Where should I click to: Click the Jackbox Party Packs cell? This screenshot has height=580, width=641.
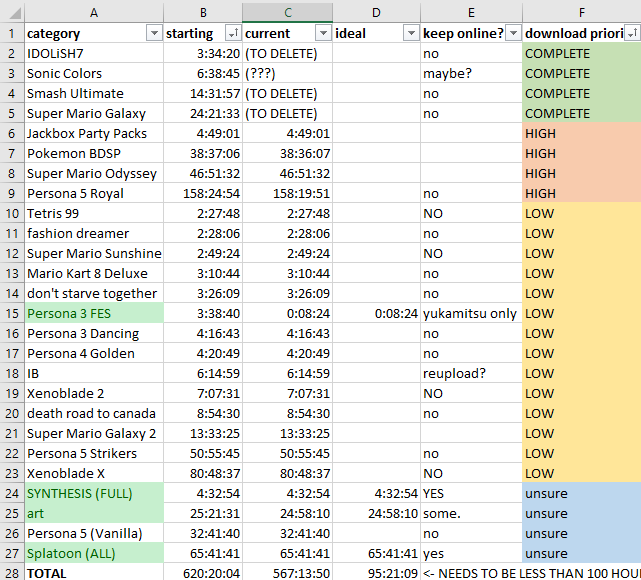(94, 134)
